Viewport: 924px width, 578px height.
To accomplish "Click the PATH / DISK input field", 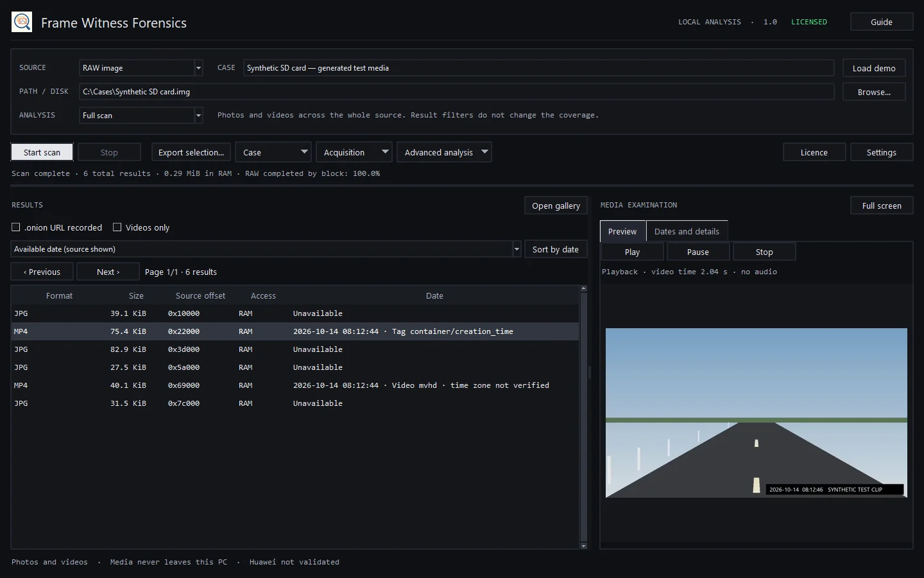I will pos(456,91).
